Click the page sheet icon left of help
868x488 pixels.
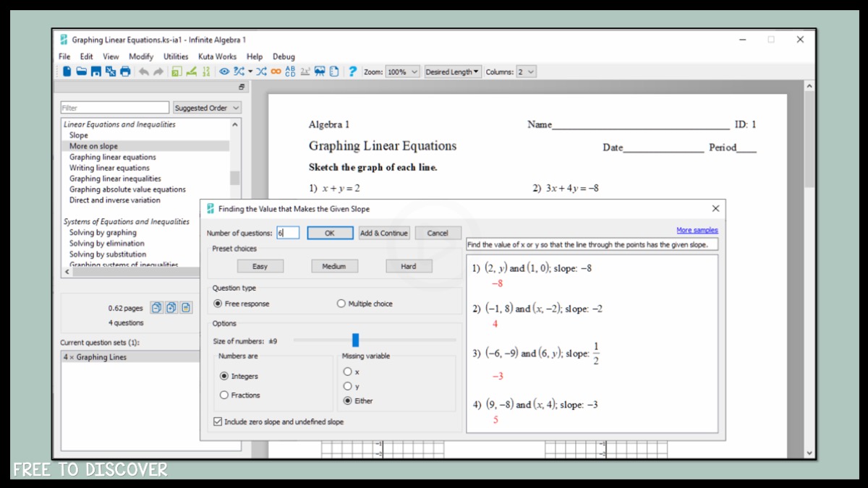coord(334,72)
